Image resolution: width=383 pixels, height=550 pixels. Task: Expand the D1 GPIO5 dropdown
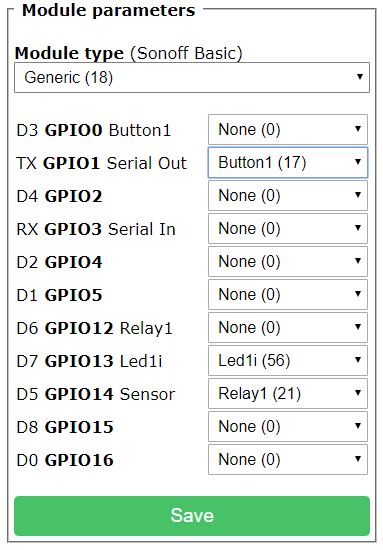point(288,294)
